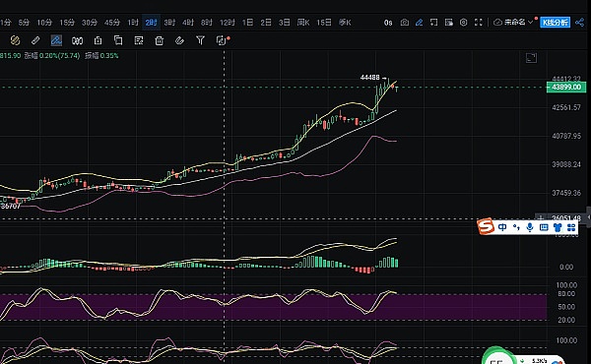Switch to the 周K weekly chart

[x=303, y=23]
